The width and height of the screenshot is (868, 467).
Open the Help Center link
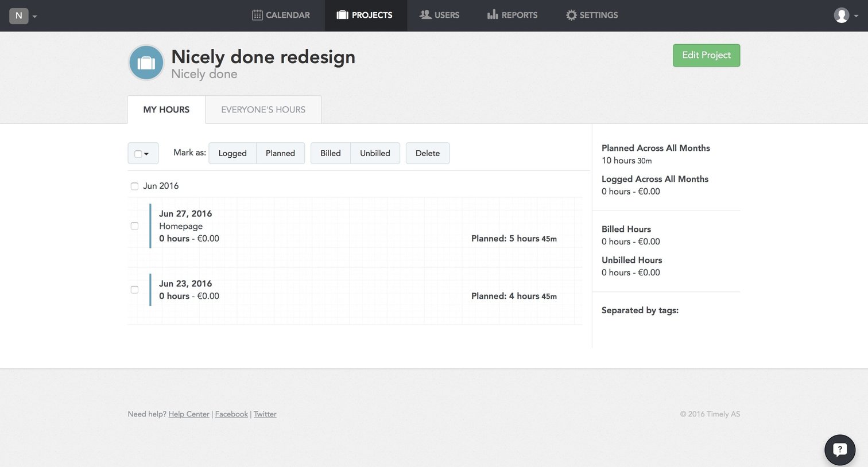click(189, 414)
